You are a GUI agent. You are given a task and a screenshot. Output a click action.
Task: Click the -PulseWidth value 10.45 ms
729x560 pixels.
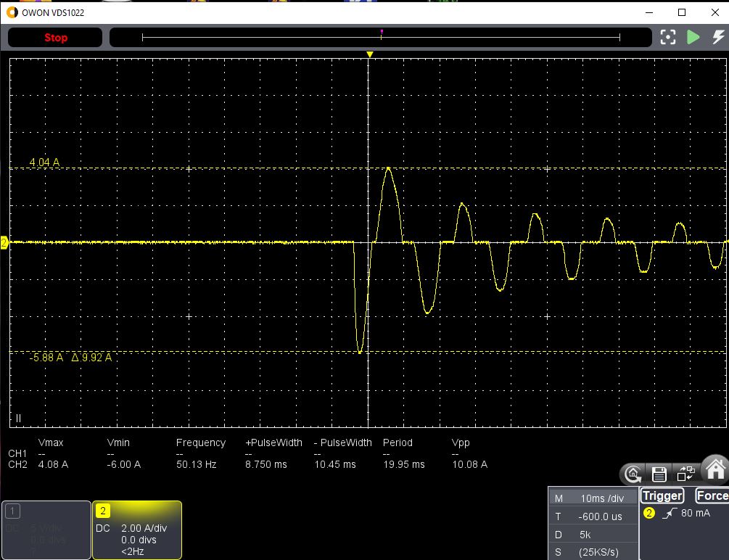pos(334,464)
